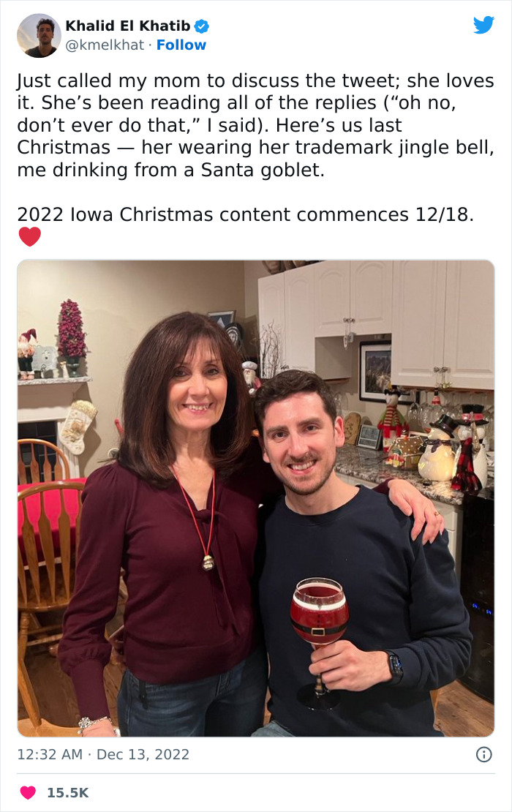512x812 pixels.
Task: Select the separator dot after the handle
Action: (x=151, y=45)
